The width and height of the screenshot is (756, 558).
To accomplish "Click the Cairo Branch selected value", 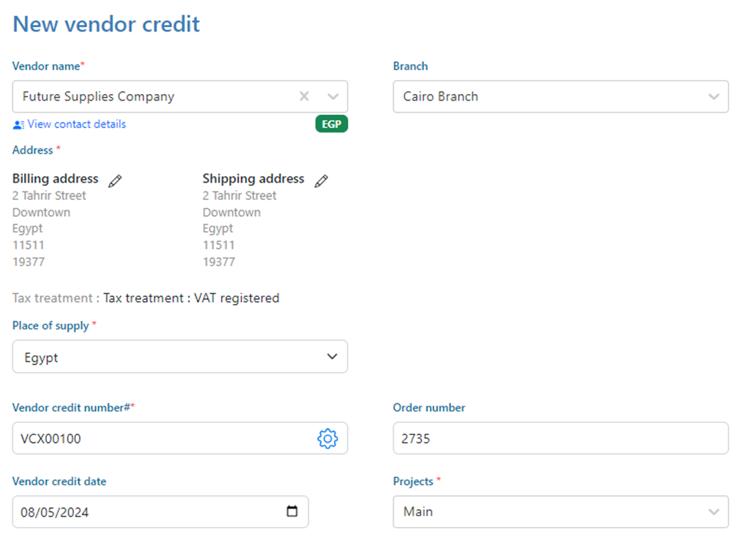I will pos(441,97).
